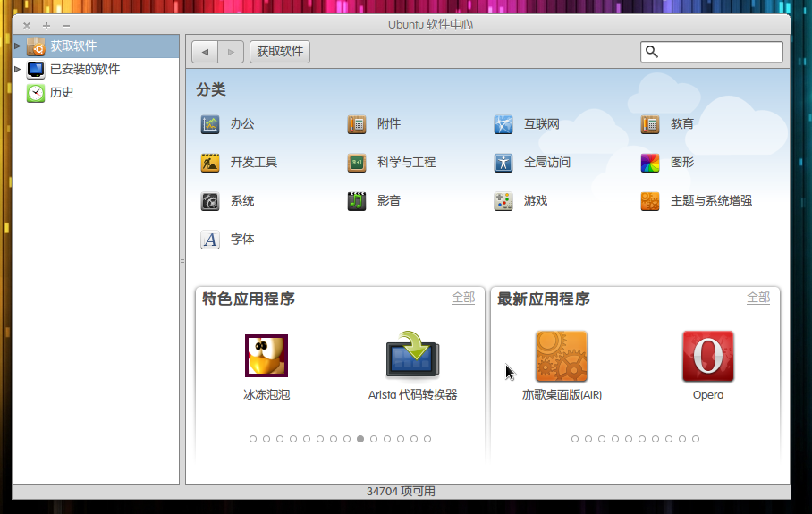The image size is (812, 514).
Task: Click the 冰冻泡泡 label
Action: tap(266, 395)
